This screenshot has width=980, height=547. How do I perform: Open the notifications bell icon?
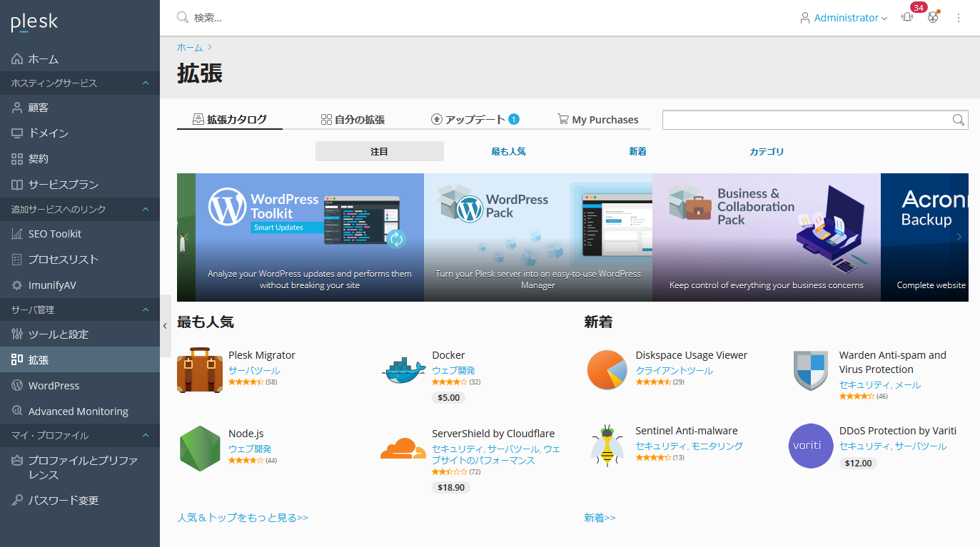tap(907, 18)
